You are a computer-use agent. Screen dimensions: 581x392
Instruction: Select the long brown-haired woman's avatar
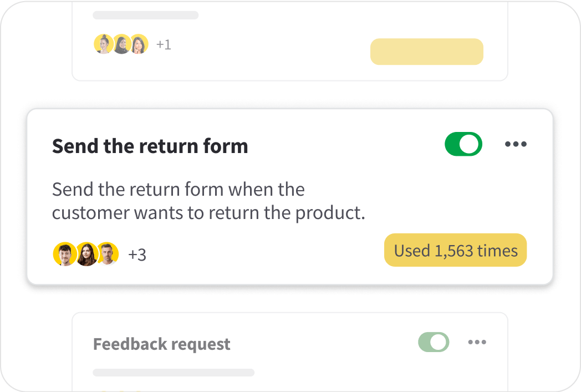[x=86, y=254]
